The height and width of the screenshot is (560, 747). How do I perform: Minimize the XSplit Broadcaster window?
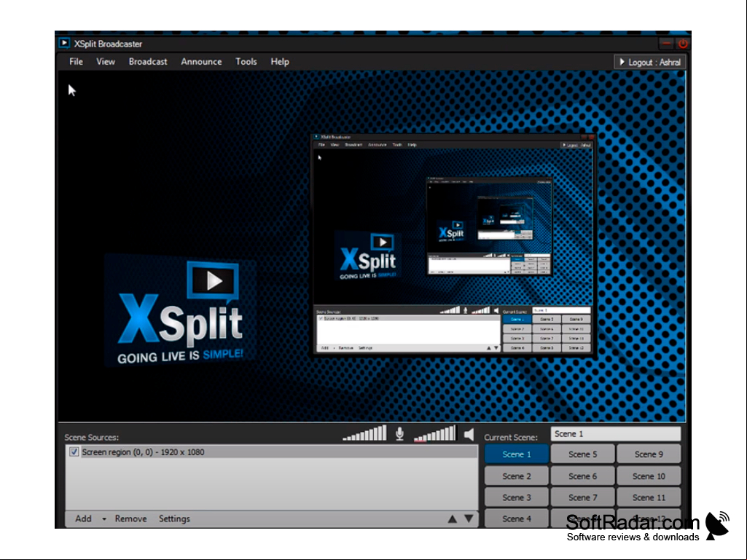point(666,44)
